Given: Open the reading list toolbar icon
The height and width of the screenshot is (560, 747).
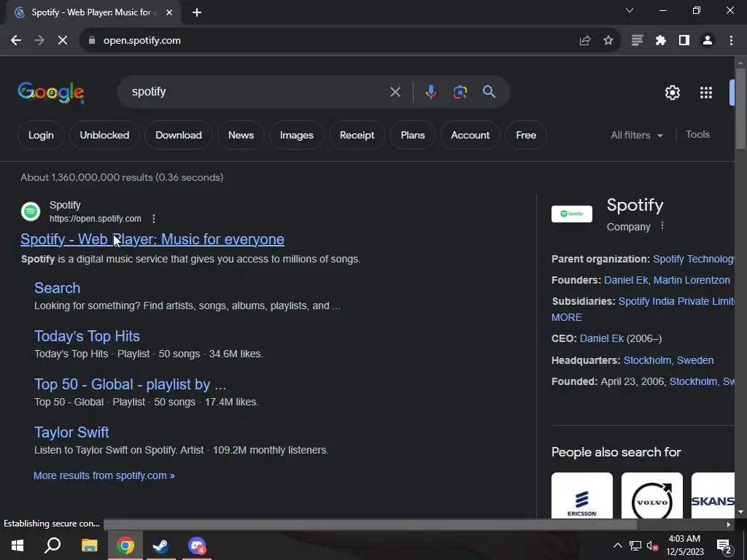Looking at the screenshot, I should pos(637,41).
